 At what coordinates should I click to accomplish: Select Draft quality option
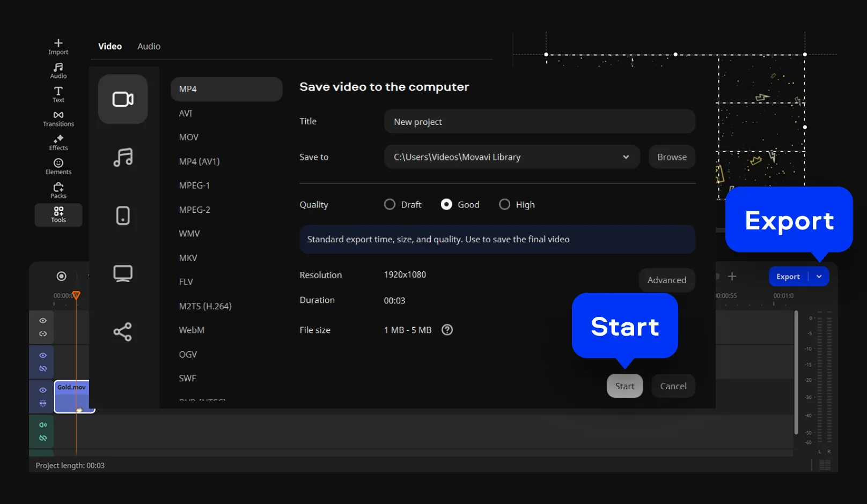pos(390,204)
